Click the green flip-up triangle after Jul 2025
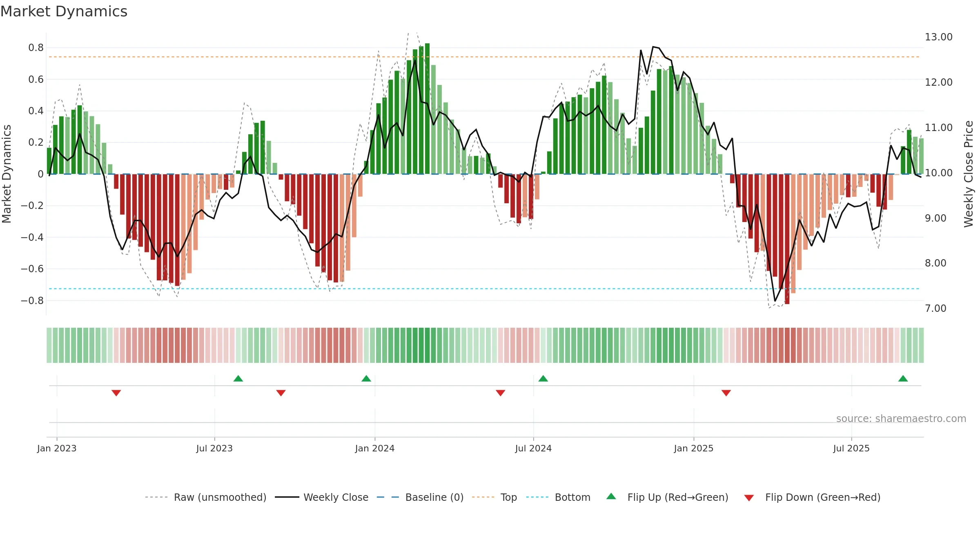980x551 pixels. pos(903,378)
